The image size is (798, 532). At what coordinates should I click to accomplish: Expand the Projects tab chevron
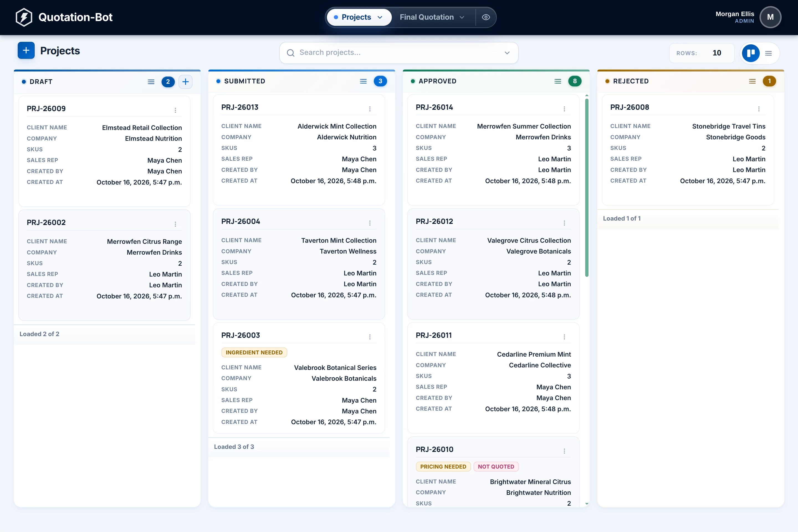coord(380,17)
